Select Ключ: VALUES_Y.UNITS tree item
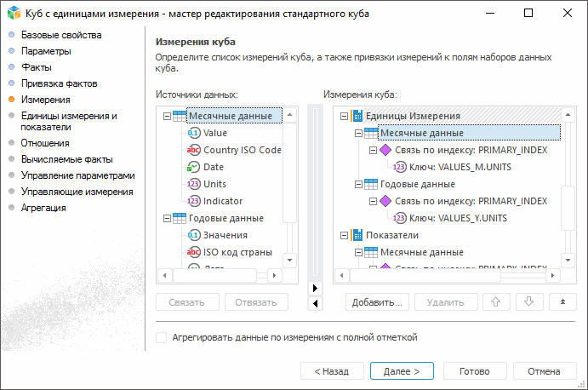The width and height of the screenshot is (588, 390). [x=461, y=218]
